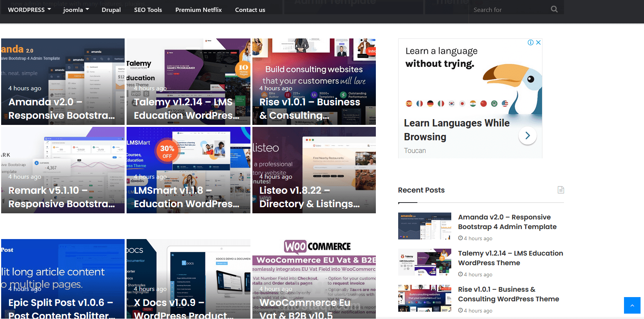The width and height of the screenshot is (644, 319).
Task: Open Epic Split Post v1.0.6 card
Action: (x=63, y=279)
